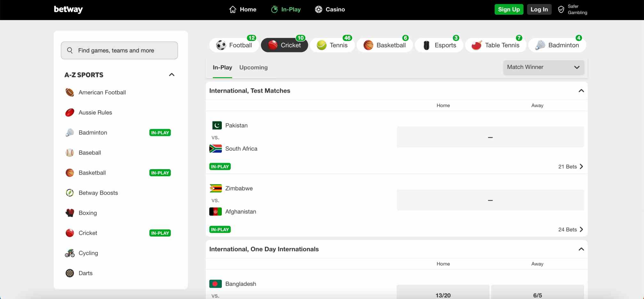The width and height of the screenshot is (644, 299).
Task: Open the Home menu item
Action: click(x=243, y=9)
